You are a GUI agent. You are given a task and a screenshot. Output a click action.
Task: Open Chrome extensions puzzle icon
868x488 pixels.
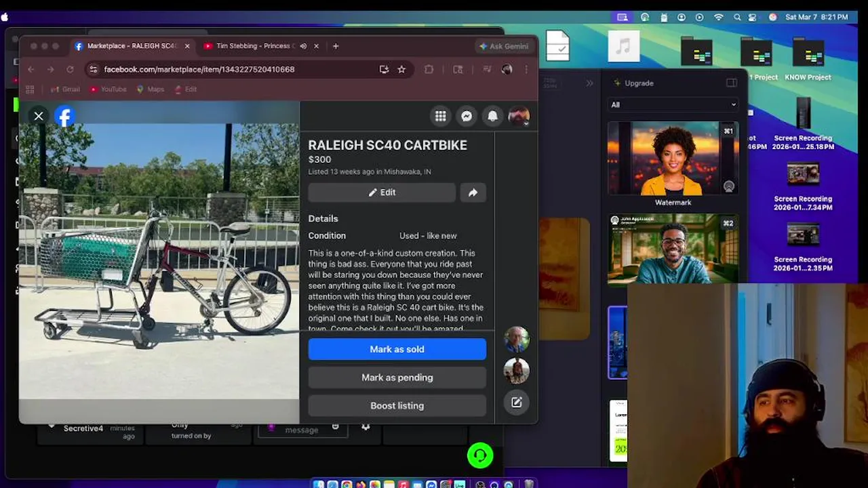[429, 69]
